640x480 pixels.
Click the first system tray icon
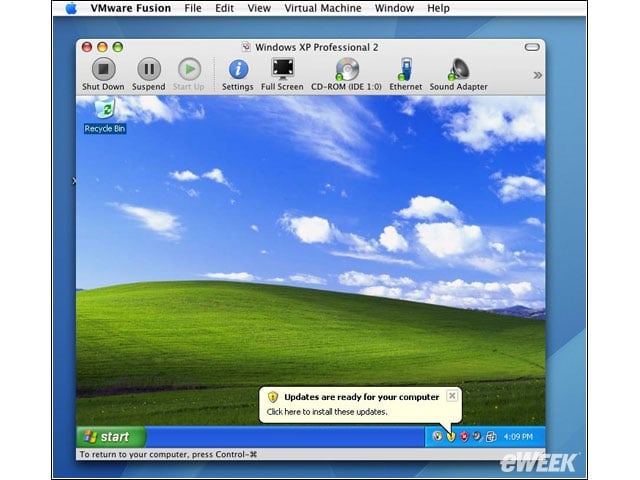click(x=437, y=437)
